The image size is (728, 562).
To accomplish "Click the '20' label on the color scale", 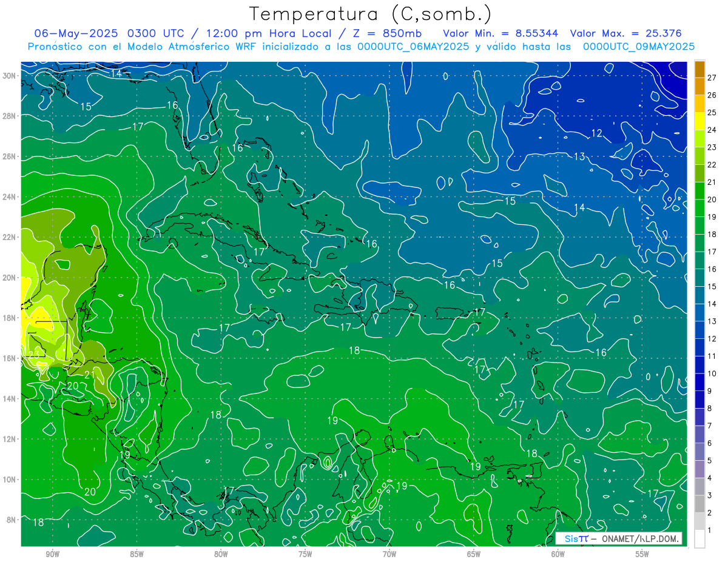I will (712, 199).
